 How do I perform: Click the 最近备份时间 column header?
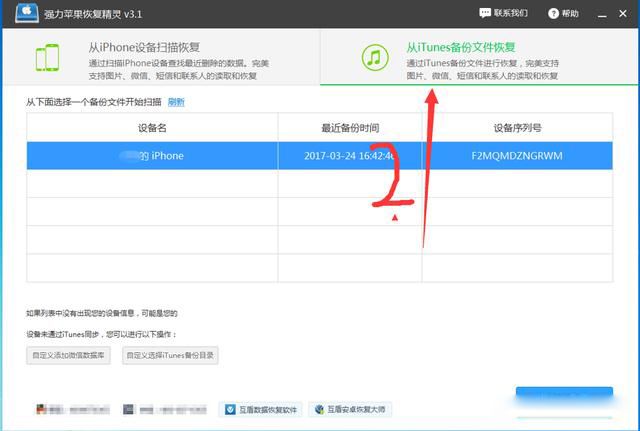pyautogui.click(x=349, y=127)
